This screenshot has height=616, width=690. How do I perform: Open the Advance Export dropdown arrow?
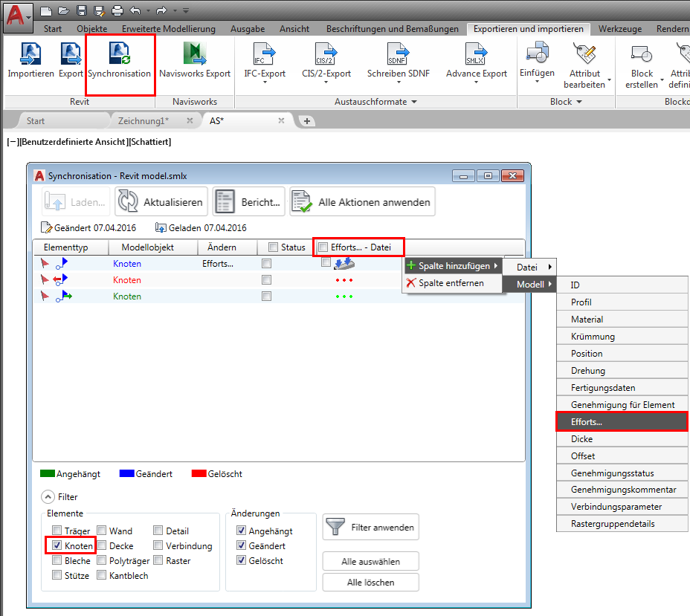point(477,82)
